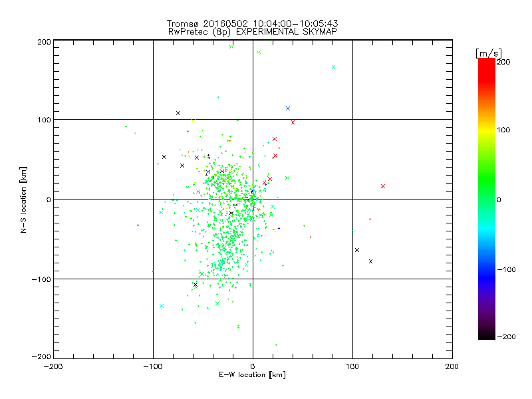Click the N-S axis tick label "-100"

[41, 279]
